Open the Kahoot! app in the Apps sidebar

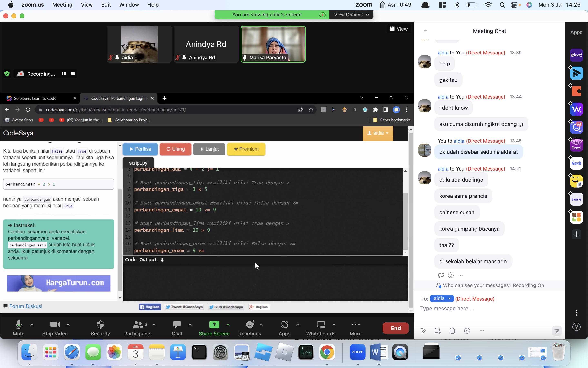tap(576, 55)
